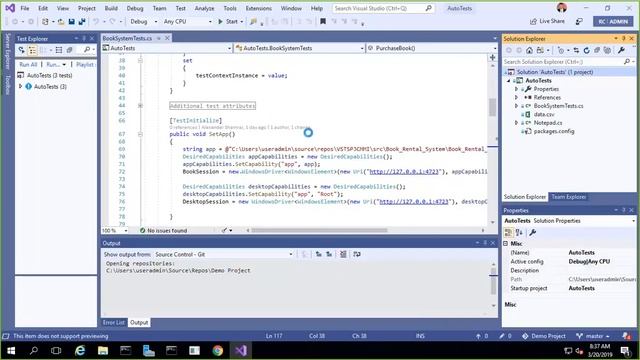Click the Visual Studio taskbar icon

240,351
